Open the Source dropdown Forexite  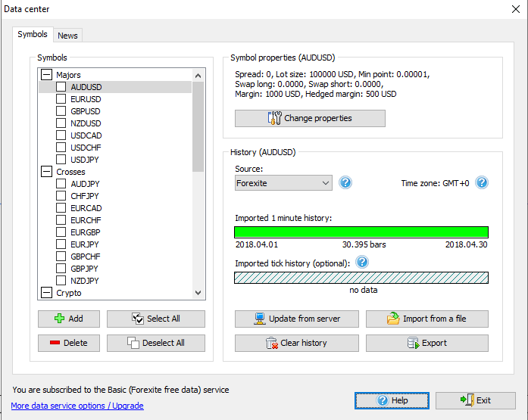(x=283, y=183)
